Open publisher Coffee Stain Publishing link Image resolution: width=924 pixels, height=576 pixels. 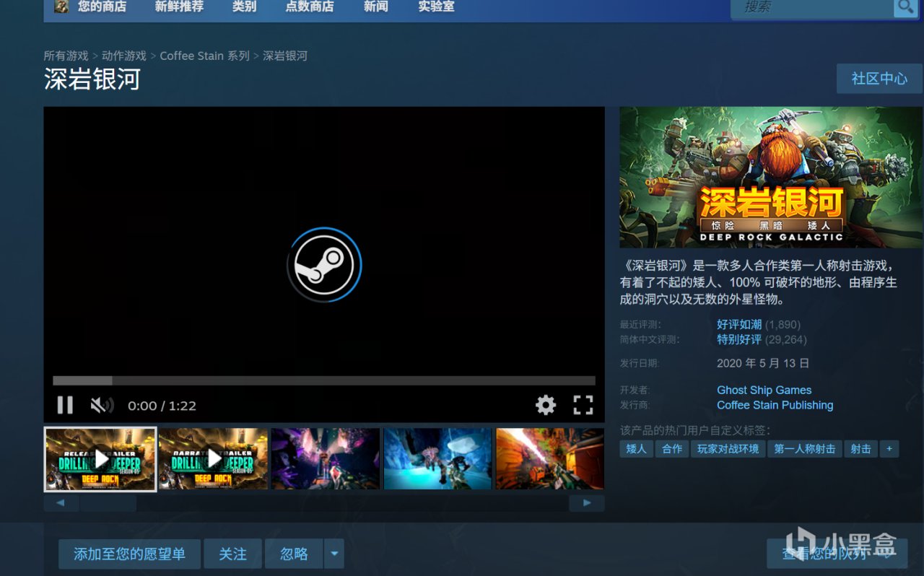tap(775, 405)
